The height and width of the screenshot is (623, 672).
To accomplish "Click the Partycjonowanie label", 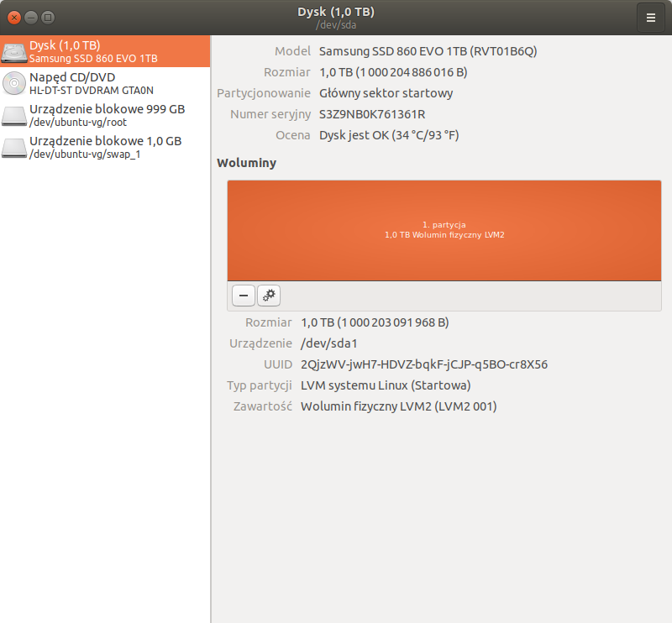I will (264, 93).
